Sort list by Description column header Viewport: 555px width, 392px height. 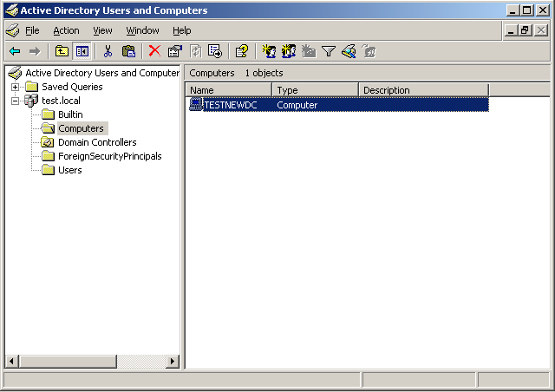(x=424, y=90)
